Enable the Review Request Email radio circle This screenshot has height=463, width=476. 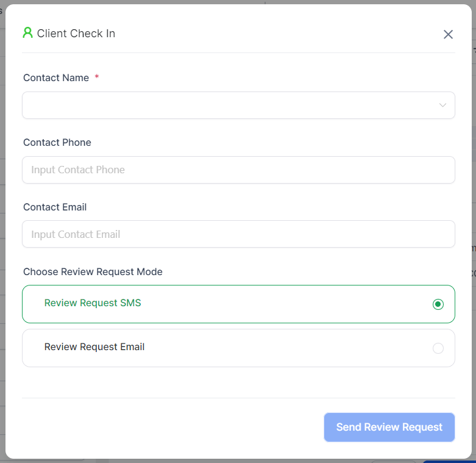click(x=438, y=348)
